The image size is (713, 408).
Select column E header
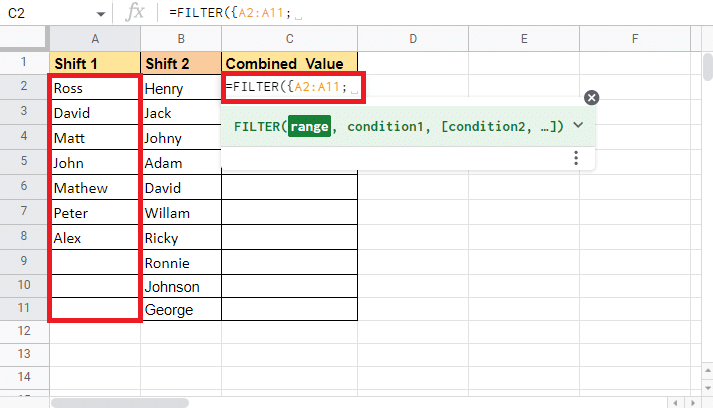(524, 39)
